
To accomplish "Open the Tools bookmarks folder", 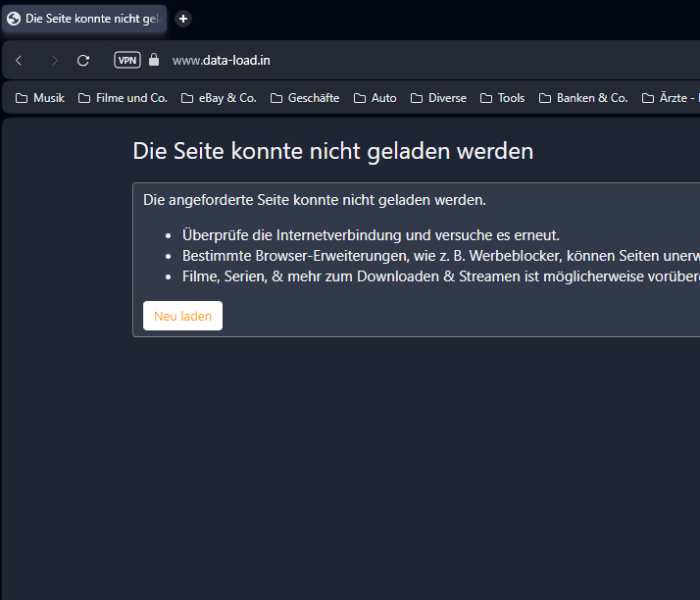I will click(502, 98).
